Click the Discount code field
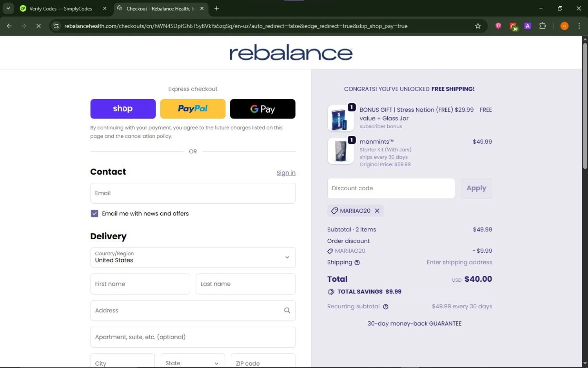Image resolution: width=588 pixels, height=368 pixels. click(x=391, y=188)
